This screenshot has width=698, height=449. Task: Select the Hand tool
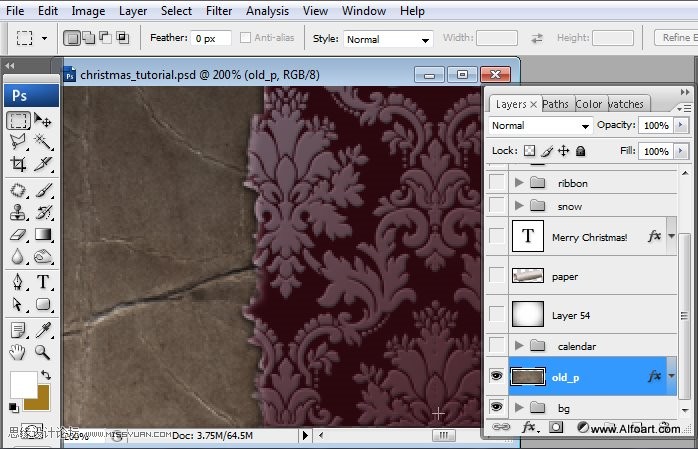coord(18,352)
